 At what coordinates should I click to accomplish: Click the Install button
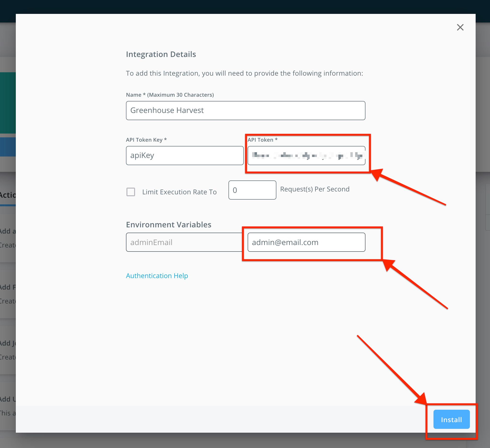click(x=451, y=419)
